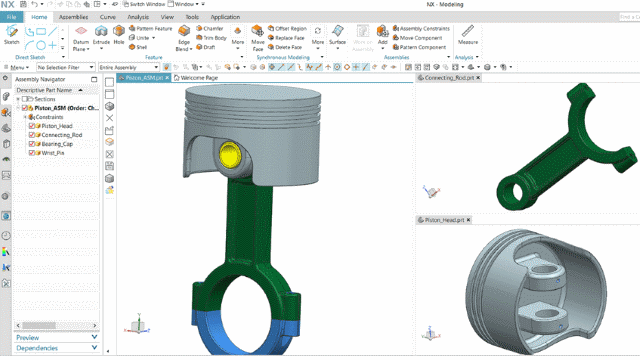This screenshot has width=640, height=360.
Task: Open the Edge Blend tool
Action: pos(184,31)
